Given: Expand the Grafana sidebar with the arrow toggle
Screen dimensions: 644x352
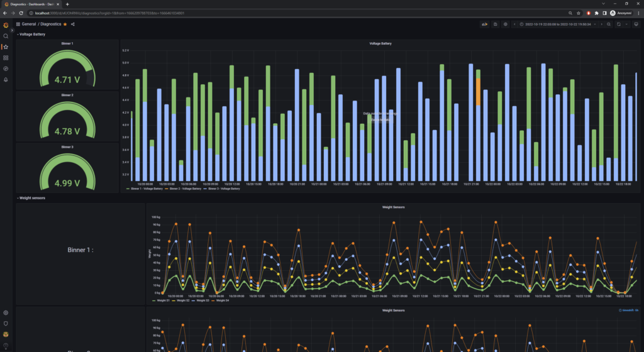Looking at the screenshot, I should point(12,30).
